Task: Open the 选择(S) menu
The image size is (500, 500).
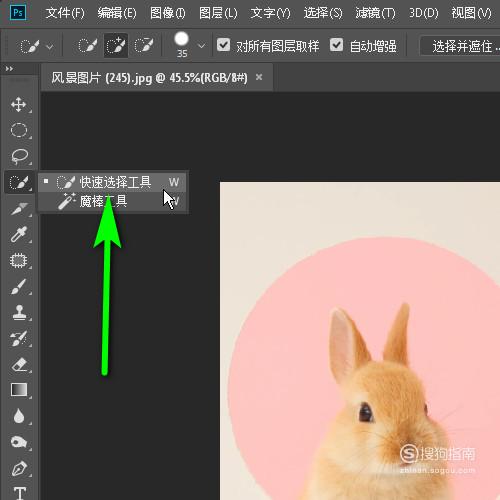Action: coord(323,13)
